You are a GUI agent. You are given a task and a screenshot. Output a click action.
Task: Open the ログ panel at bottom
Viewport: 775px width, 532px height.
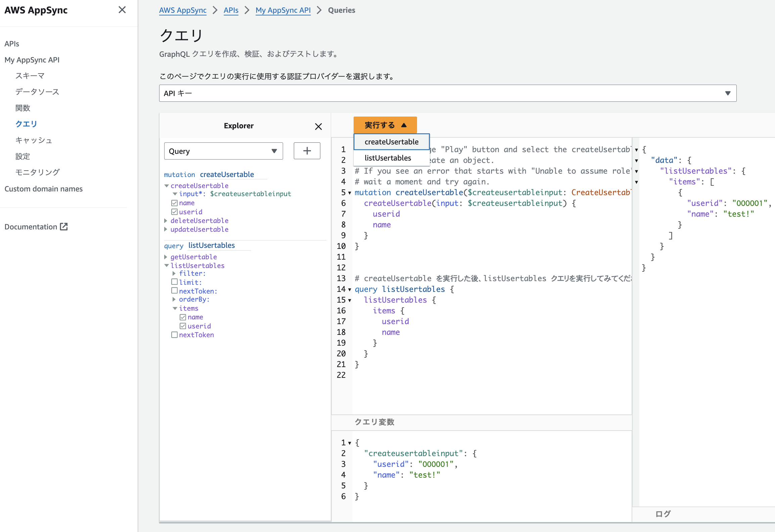(x=663, y=514)
